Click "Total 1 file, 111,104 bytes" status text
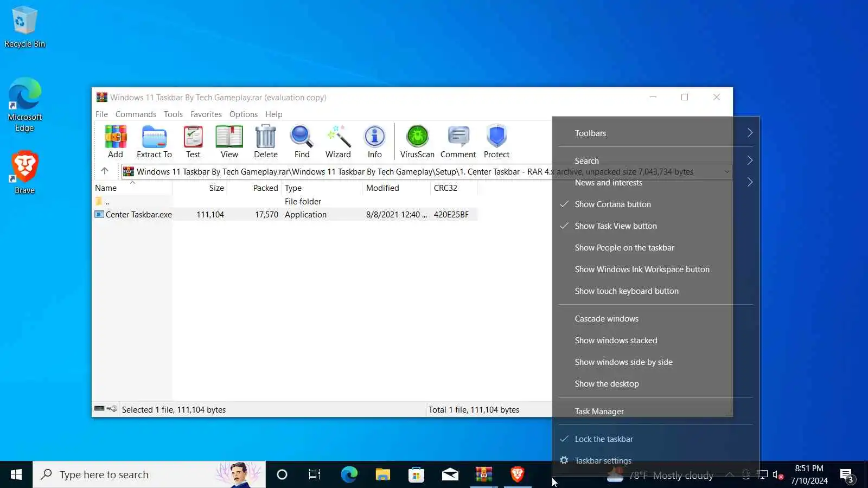Screen dimensions: 868x488 click(x=474, y=410)
